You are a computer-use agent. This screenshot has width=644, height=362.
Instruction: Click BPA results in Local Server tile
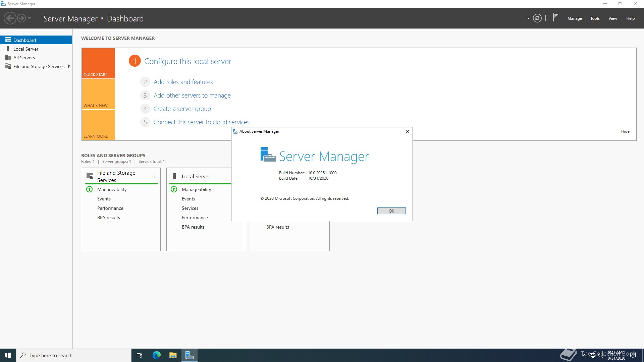(x=193, y=227)
